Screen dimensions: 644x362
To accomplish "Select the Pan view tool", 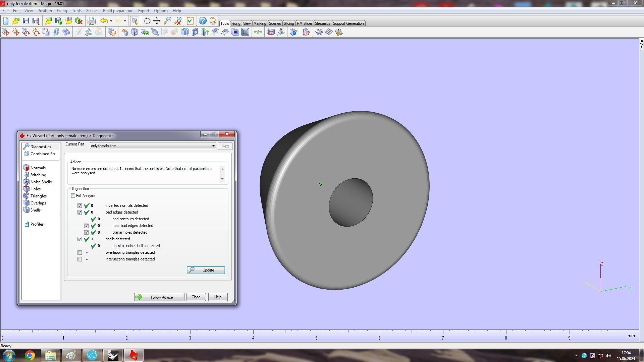I will click(x=157, y=21).
